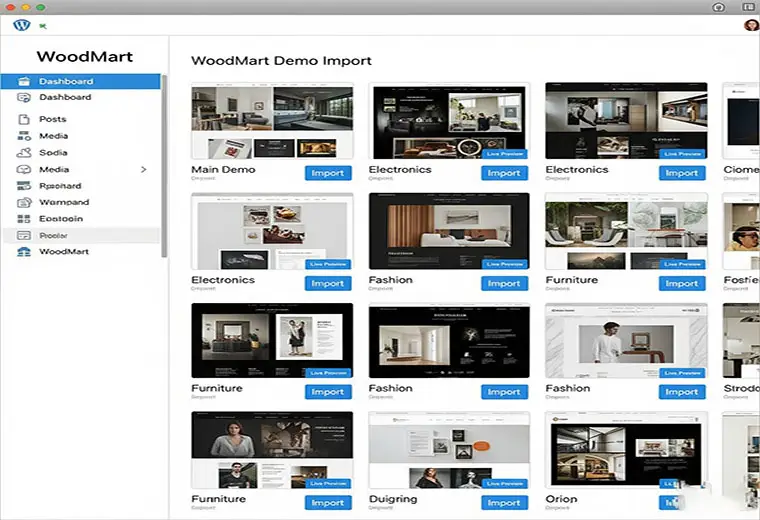Click the icon of Media with chevron

pyautogui.click(x=24, y=170)
